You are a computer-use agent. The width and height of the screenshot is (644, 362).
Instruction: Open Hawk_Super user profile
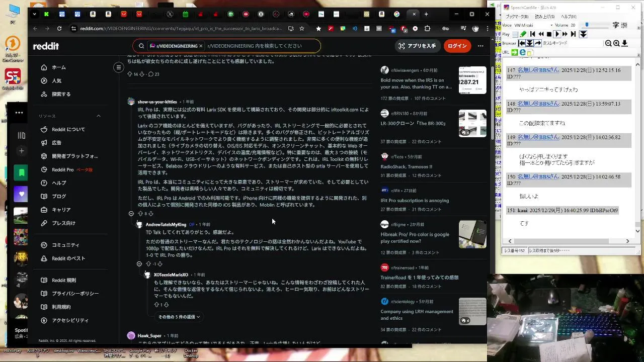(x=149, y=336)
